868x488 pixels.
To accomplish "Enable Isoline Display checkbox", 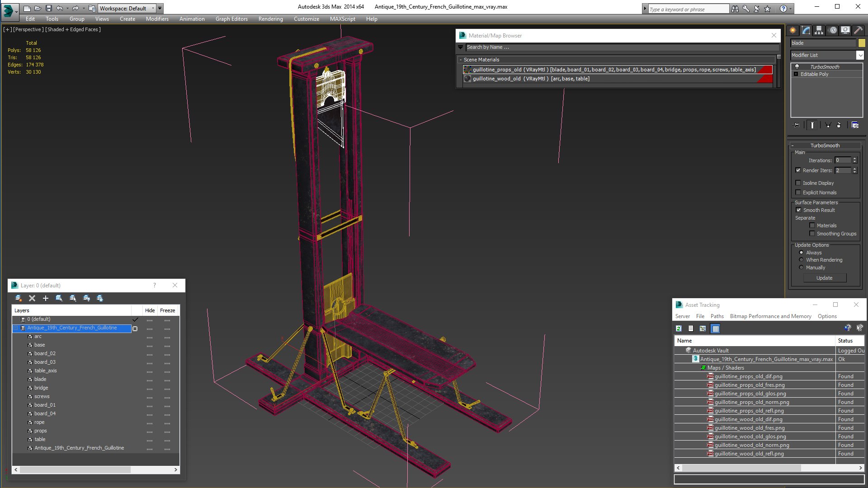I will (x=798, y=183).
